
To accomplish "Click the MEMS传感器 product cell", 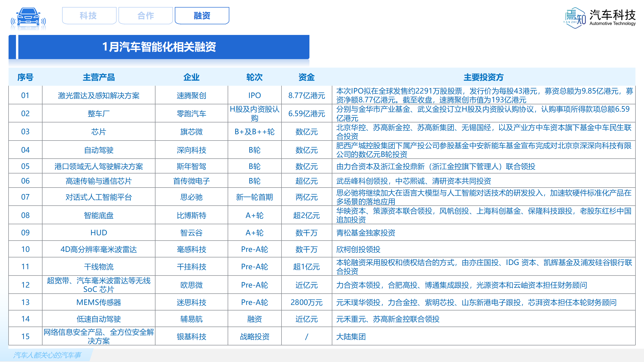I will (x=99, y=302).
